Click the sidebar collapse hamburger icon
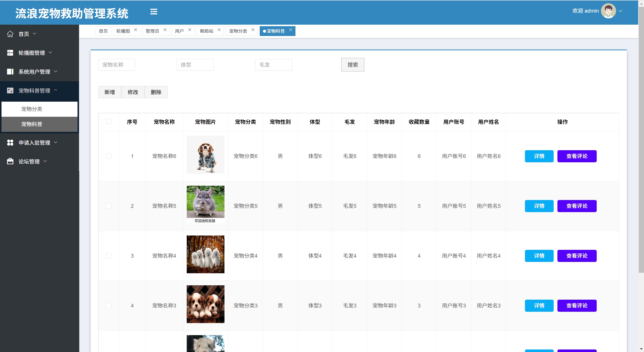This screenshot has height=352, width=644. (x=154, y=12)
